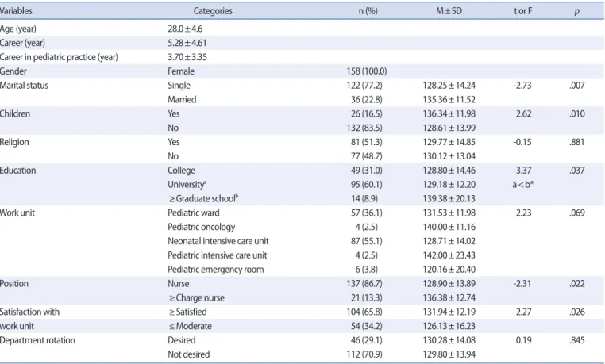Click the '≤Moderate' category cell
Image resolution: width=605 pixels, height=364 pixels.
tap(190, 326)
